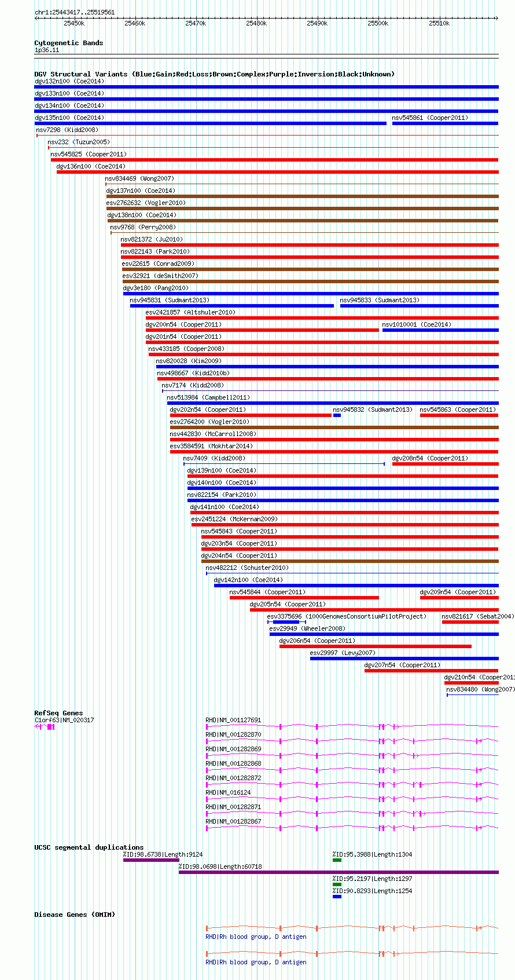Select the esv32921 (deSmith2007) label
This screenshot has width=515, height=980.
pyautogui.click(x=160, y=276)
